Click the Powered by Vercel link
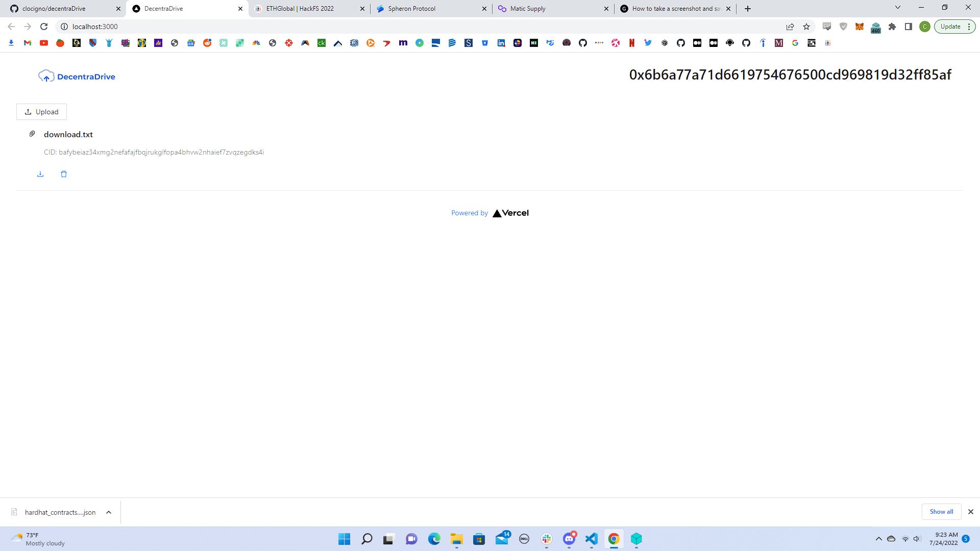Screen dimensions: 980x551 click(490, 213)
